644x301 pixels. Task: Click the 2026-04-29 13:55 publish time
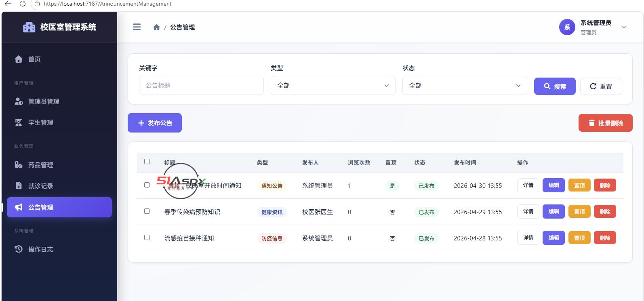(x=478, y=212)
